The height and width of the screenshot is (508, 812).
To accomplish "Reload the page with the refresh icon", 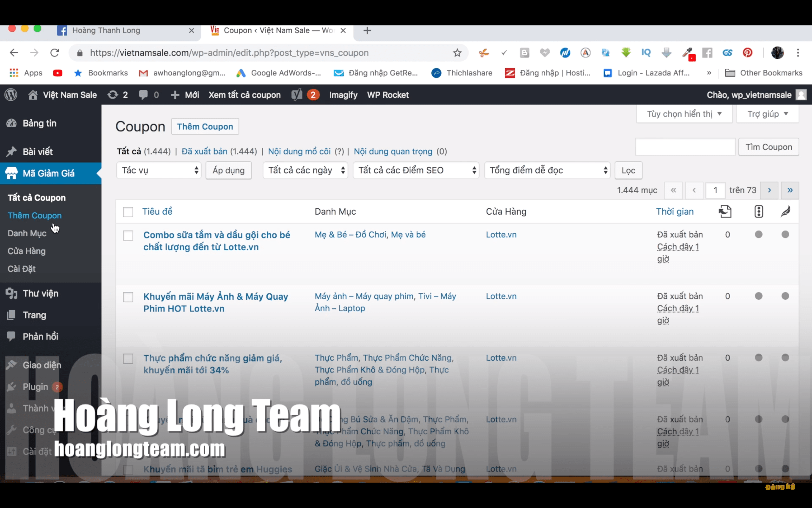I will [x=55, y=53].
